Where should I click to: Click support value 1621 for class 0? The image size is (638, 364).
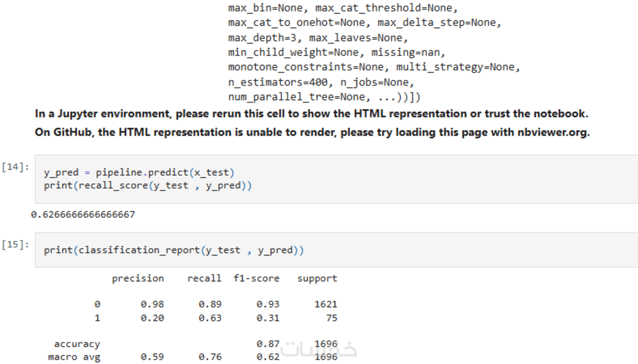pos(326,304)
